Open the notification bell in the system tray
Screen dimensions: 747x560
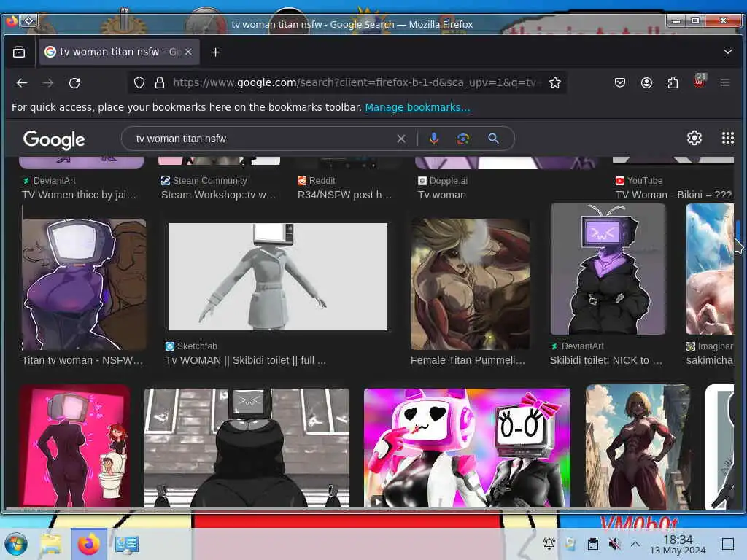(549, 543)
